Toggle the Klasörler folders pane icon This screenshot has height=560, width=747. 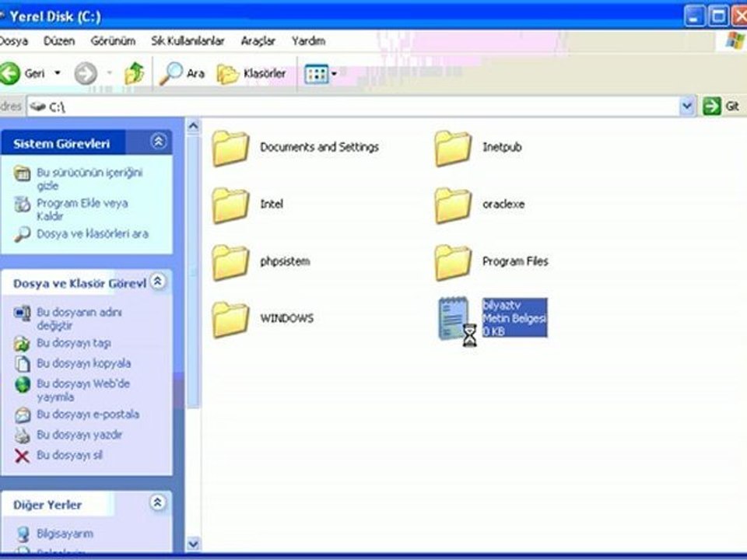pos(228,74)
